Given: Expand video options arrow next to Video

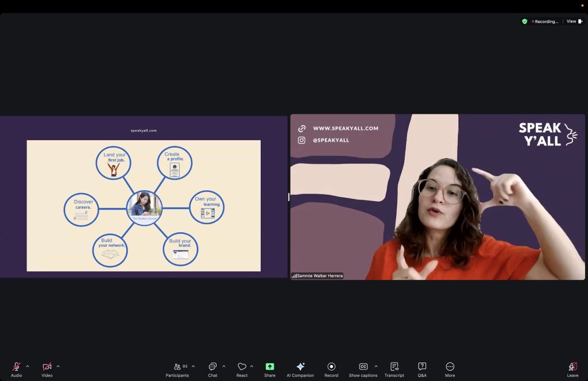Looking at the screenshot, I should [x=58, y=366].
